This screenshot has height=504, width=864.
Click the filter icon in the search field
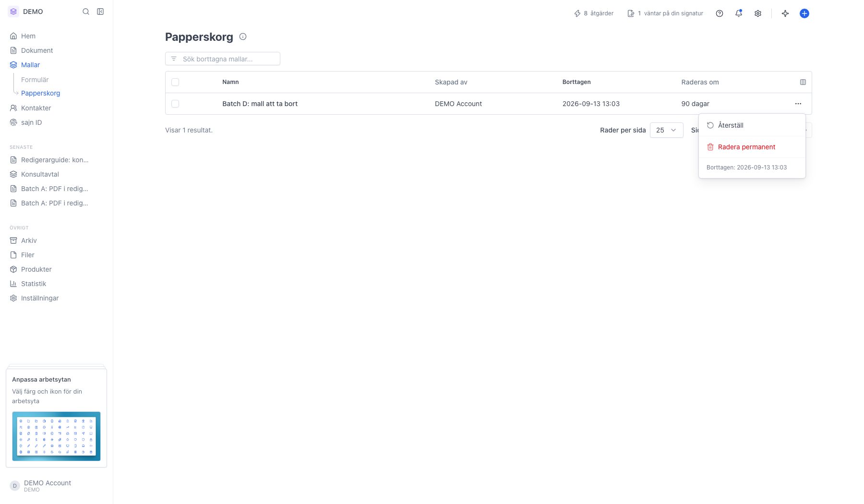click(x=174, y=59)
